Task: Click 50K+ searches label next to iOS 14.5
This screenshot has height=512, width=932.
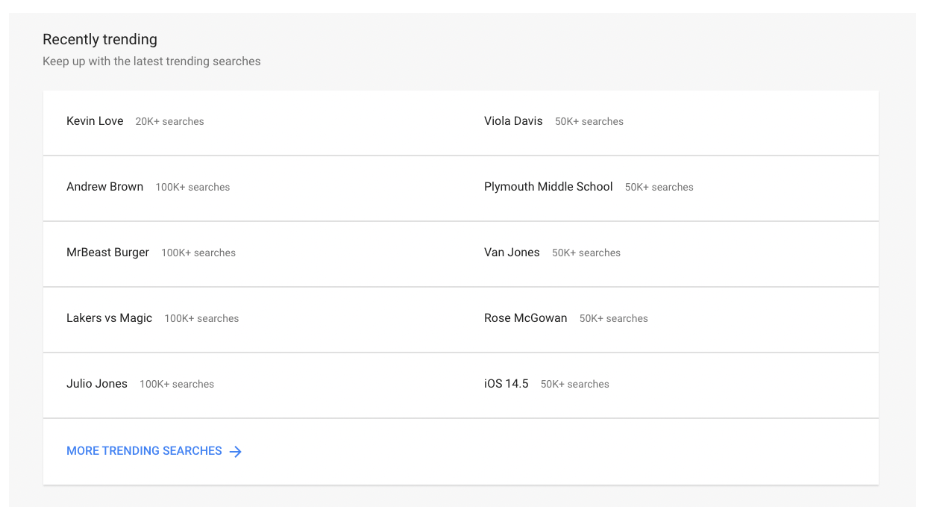Action: pos(575,384)
